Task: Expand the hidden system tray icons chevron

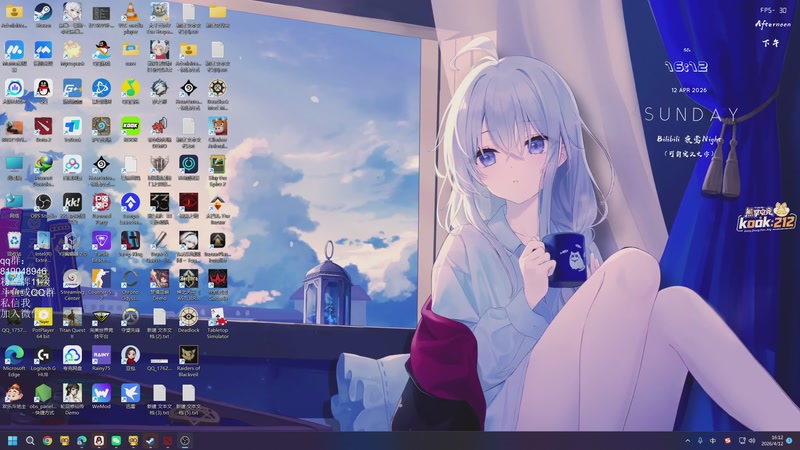Action: (x=687, y=440)
